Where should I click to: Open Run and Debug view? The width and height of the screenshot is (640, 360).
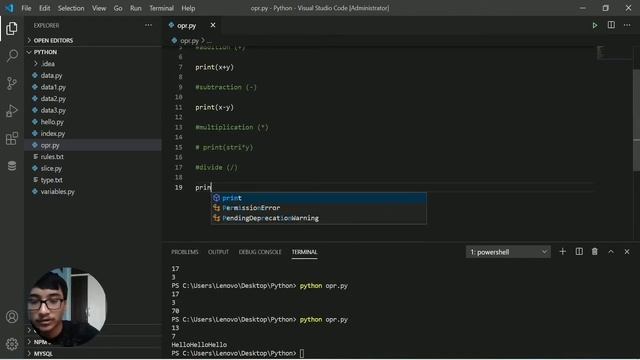[12, 111]
